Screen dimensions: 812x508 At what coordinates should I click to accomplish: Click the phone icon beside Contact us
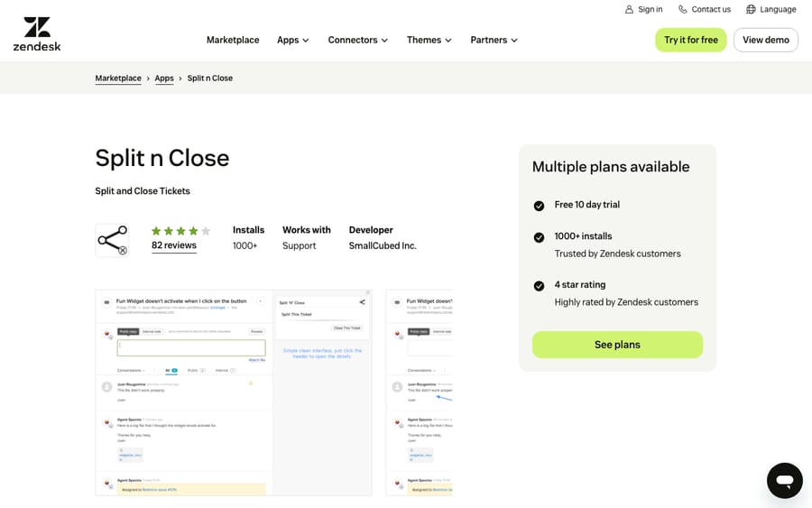[683, 9]
